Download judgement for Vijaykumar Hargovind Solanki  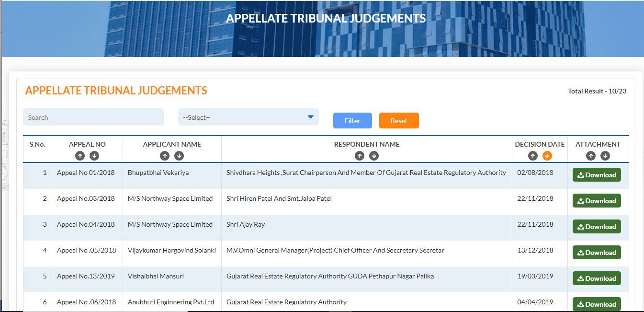coord(596,253)
